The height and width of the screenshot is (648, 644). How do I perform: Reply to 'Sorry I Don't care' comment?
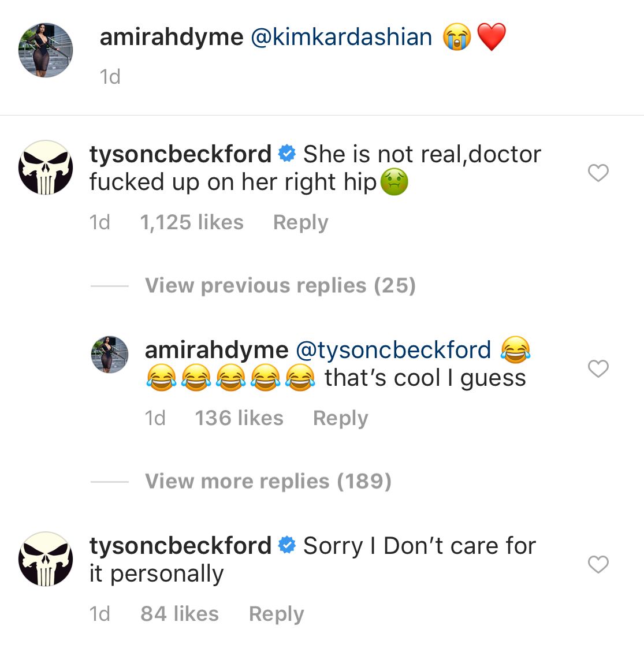[x=276, y=614]
